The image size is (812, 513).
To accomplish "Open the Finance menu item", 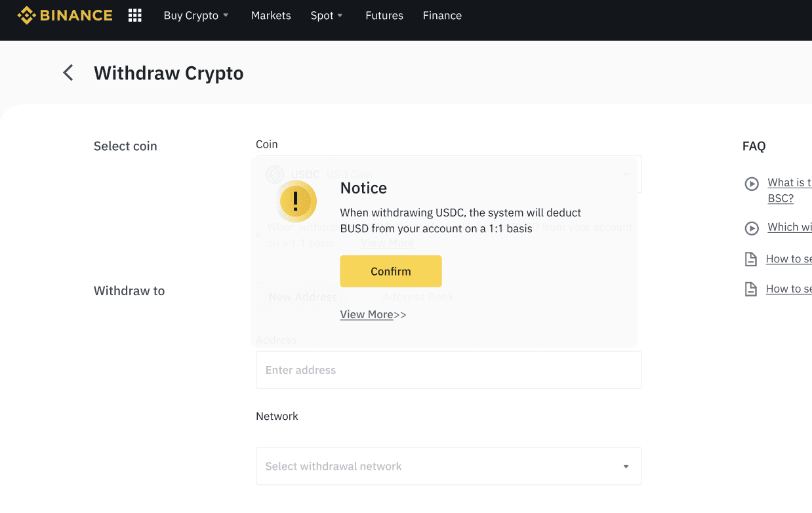I will [x=442, y=15].
